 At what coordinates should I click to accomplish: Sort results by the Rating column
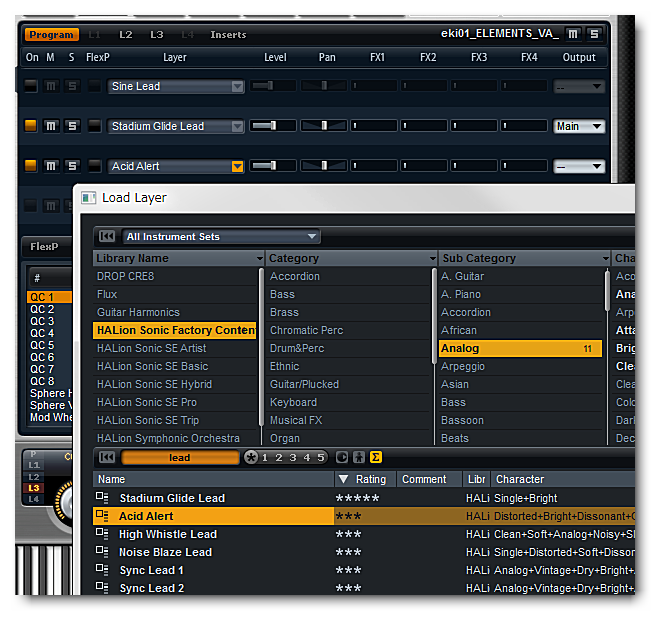point(366,479)
